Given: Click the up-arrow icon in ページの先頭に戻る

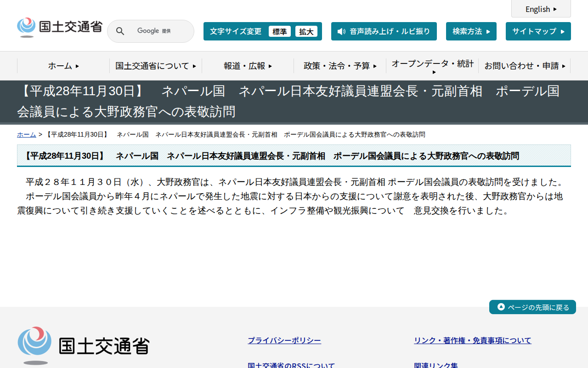Looking at the screenshot, I should coord(501,307).
